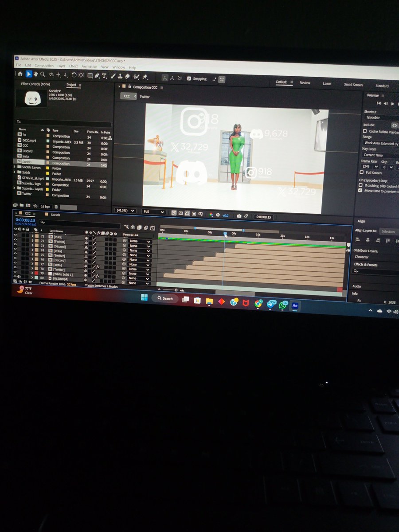Toggle If caching, play cached frames checkbox
The image size is (399, 532).
pyautogui.click(x=360, y=185)
